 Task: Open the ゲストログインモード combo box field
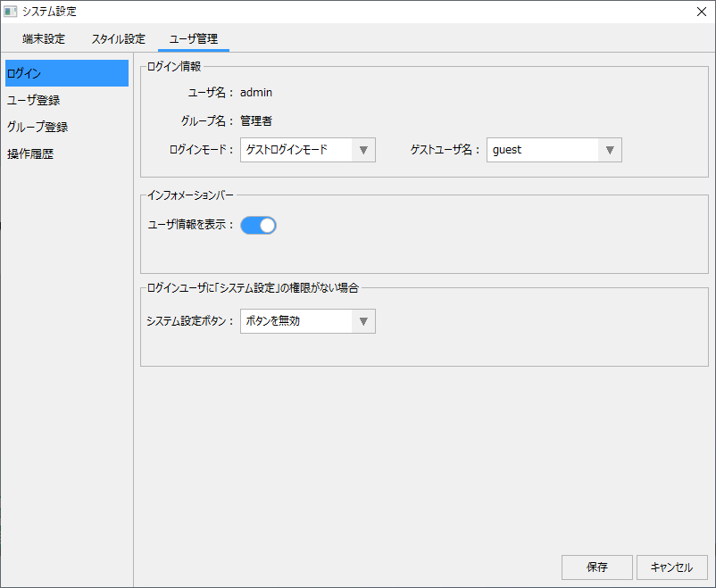click(x=296, y=150)
